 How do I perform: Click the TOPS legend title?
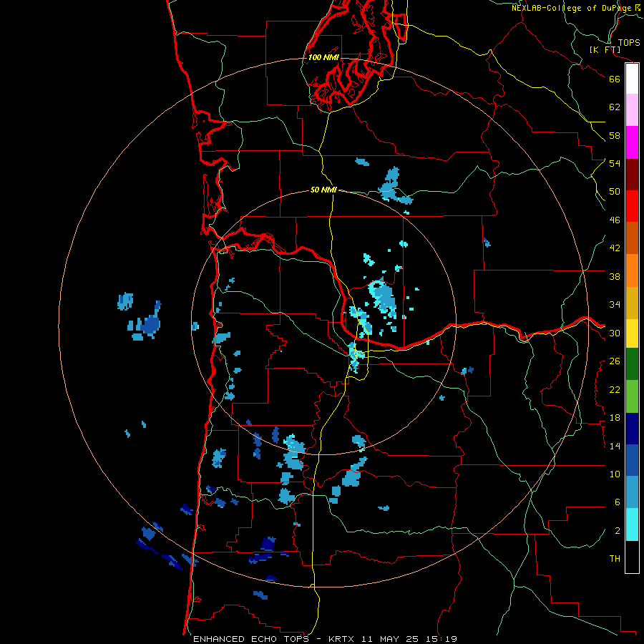pyautogui.click(x=629, y=42)
